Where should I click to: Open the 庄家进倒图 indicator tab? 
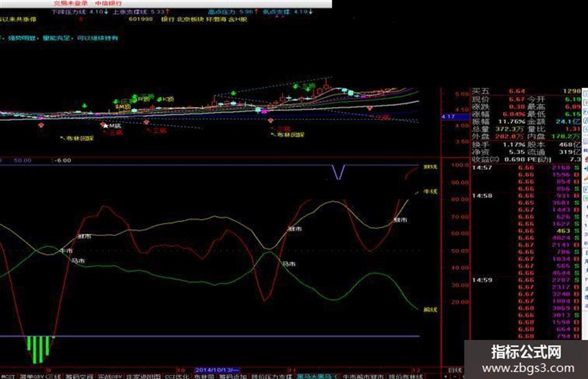click(x=144, y=376)
